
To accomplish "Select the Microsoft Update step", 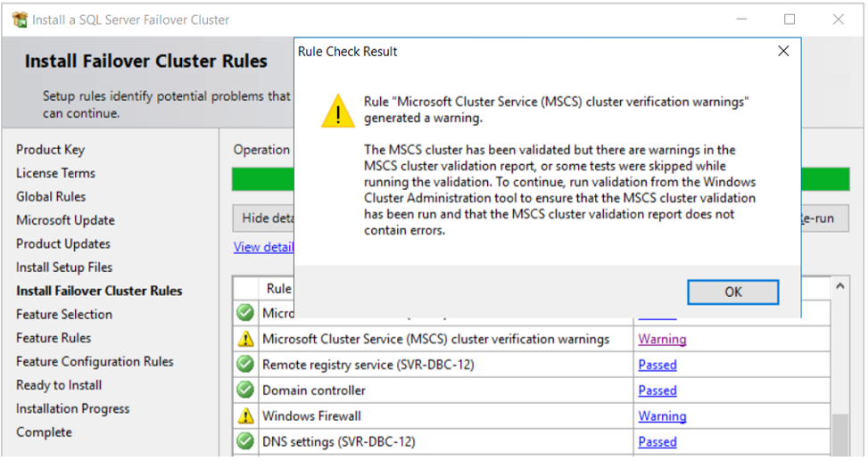I will pyautogui.click(x=65, y=219).
